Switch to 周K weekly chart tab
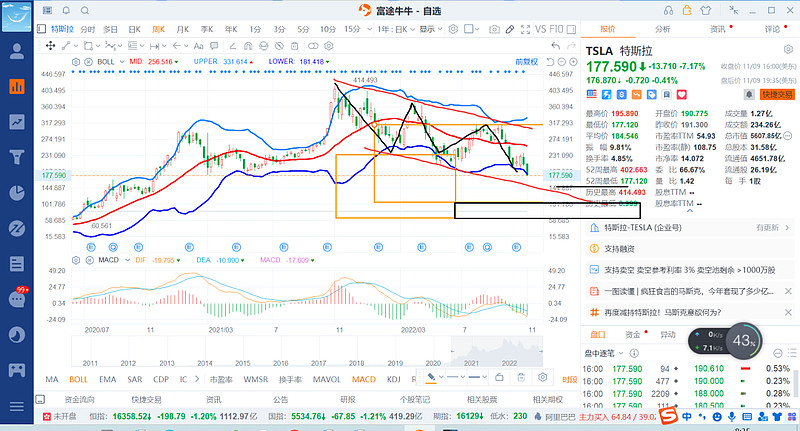Image resolution: width=800 pixels, height=431 pixels. click(158, 30)
